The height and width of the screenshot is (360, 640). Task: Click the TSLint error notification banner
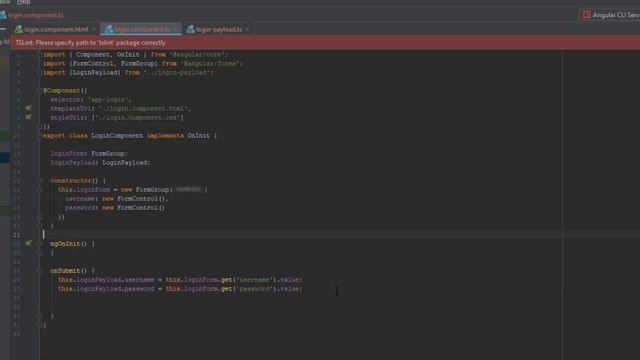(325, 43)
